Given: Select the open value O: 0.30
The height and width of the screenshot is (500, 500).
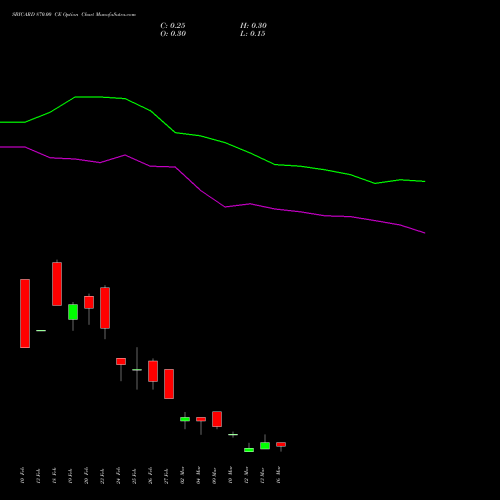Looking at the screenshot, I should click(173, 34).
